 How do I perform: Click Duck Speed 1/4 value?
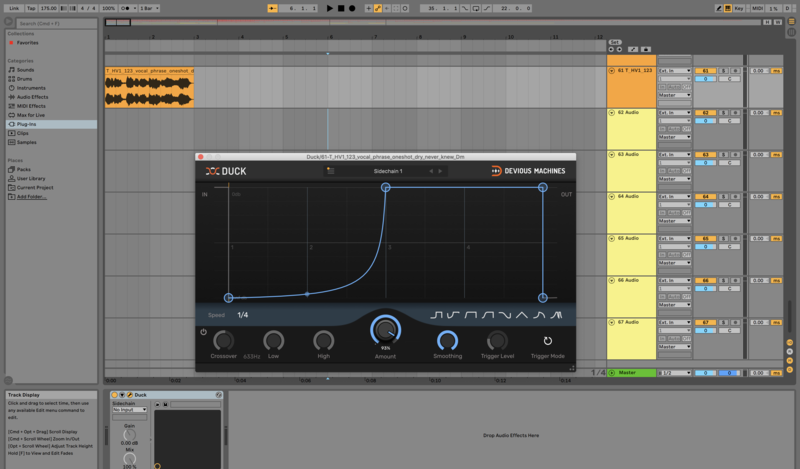tap(243, 315)
